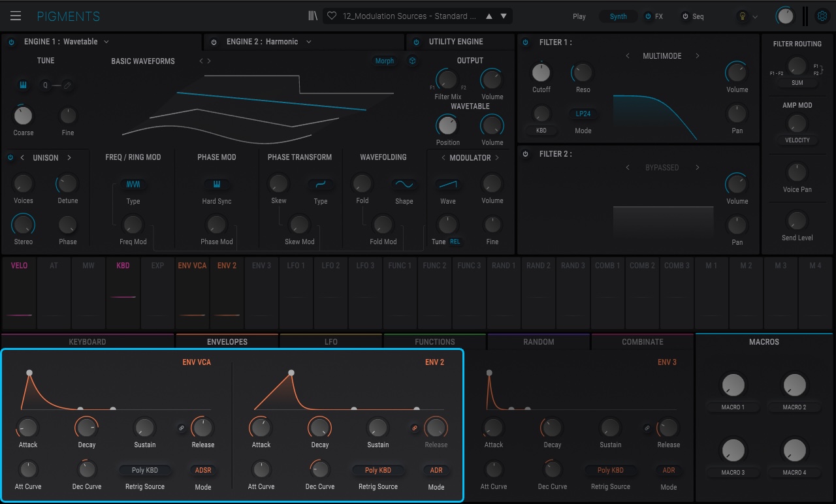
Task: Open Filter 1 LP24 Mode dropdown
Action: pyautogui.click(x=583, y=114)
